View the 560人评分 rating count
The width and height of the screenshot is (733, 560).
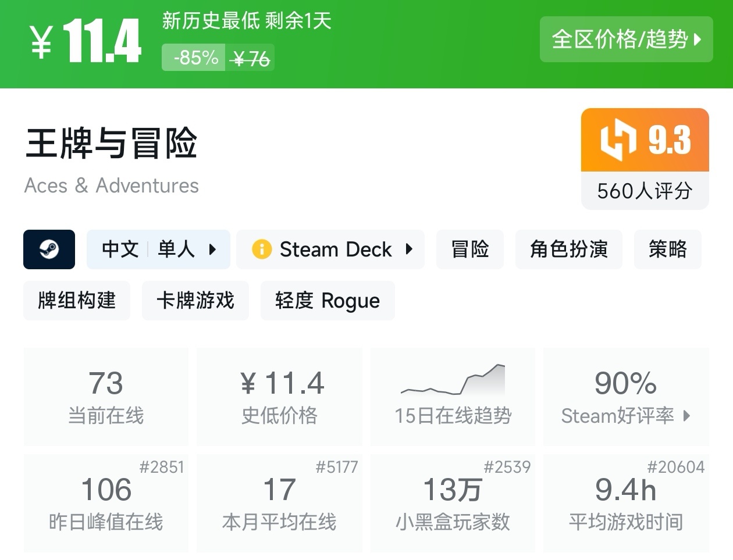[645, 191]
